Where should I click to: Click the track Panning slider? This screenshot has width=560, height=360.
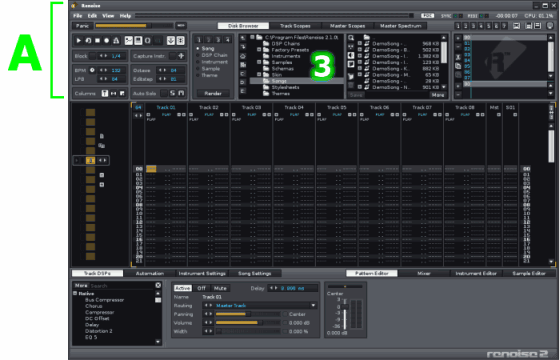(x=247, y=314)
